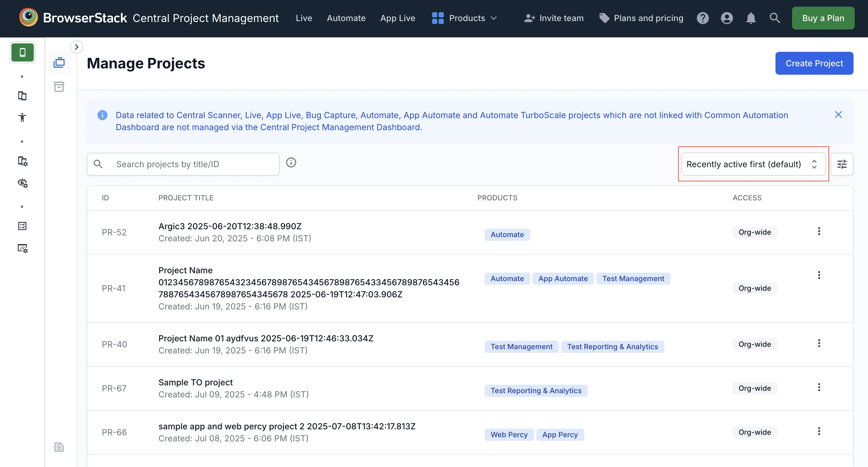Click Test Reporting & Analytics tag in PR-67 row
868x467 pixels.
coord(536,390)
